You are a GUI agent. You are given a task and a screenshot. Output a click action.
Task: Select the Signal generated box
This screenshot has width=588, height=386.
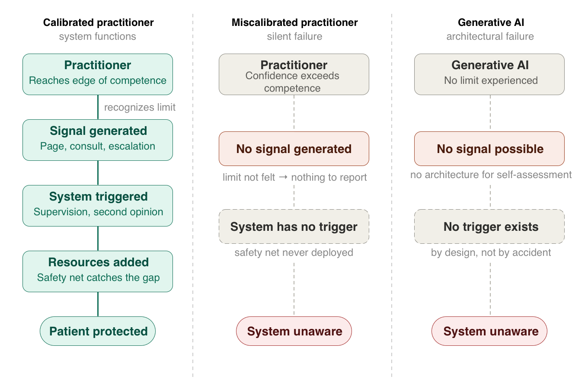[x=98, y=140]
